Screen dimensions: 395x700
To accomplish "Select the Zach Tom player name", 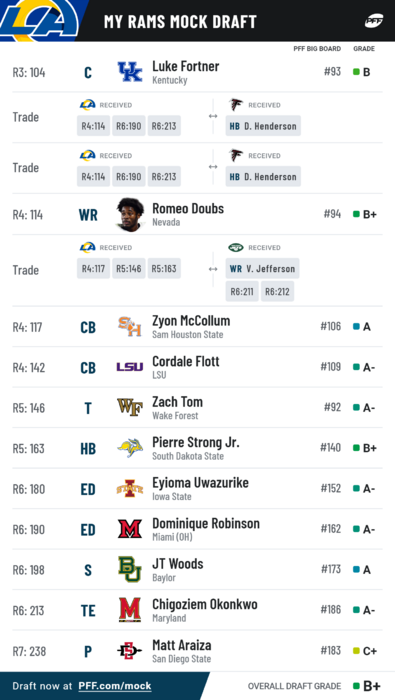I will (x=178, y=402).
